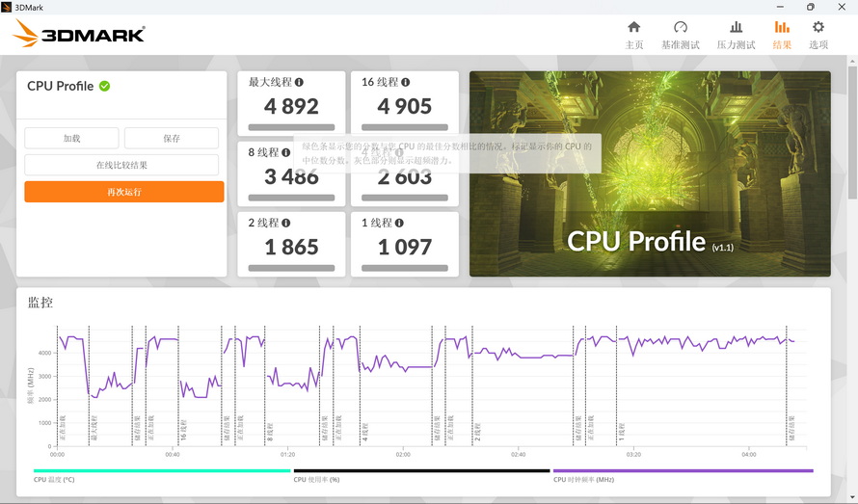Click the 4000 frequency axis label

tap(45, 353)
